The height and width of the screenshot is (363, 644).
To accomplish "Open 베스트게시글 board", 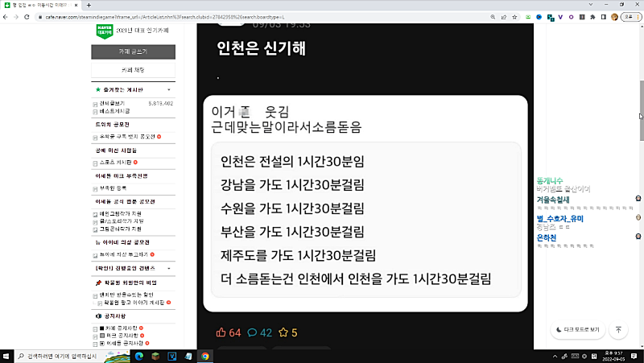I will tap(114, 111).
